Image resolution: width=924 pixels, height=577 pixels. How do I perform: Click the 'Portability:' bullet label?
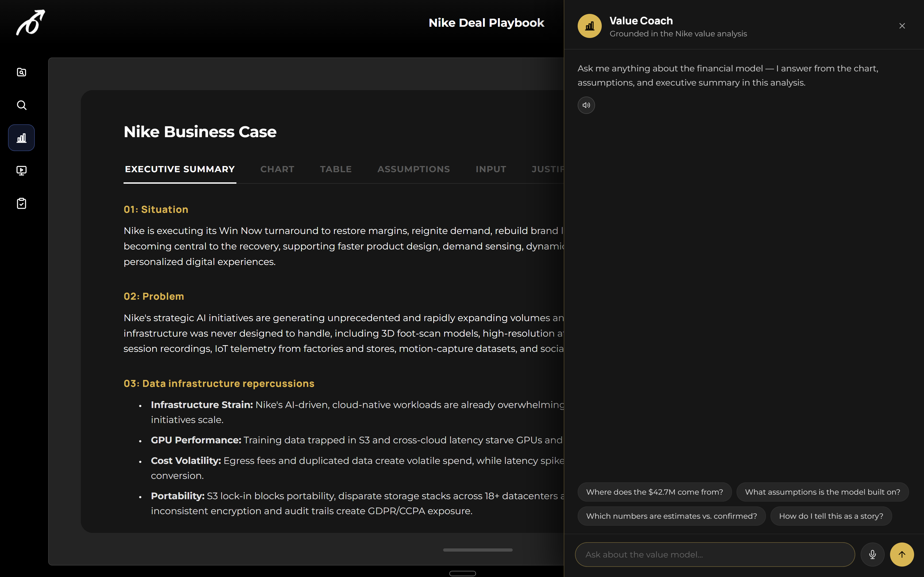pyautogui.click(x=178, y=496)
